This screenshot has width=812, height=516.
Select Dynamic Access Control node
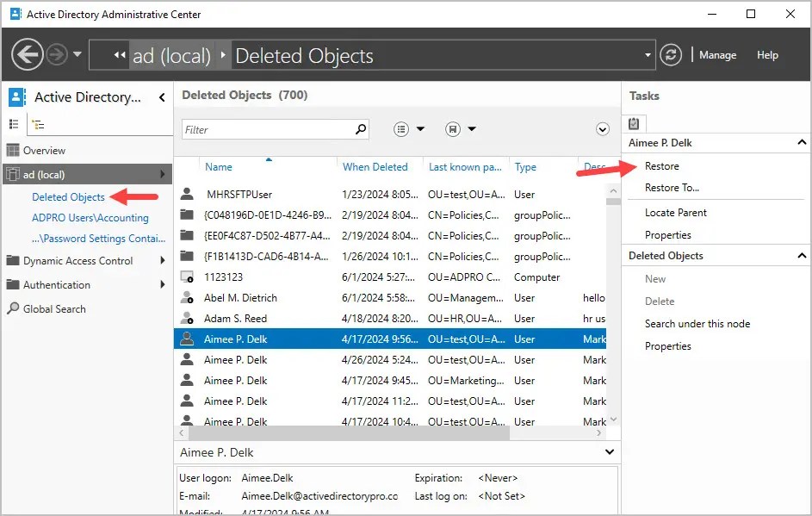(x=77, y=261)
